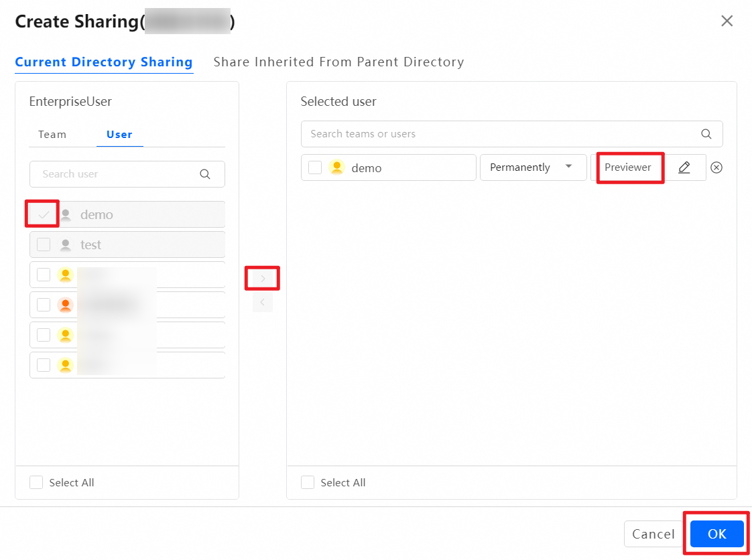Viewport: 752px width, 560px height.
Task: Check the demo checkbox in Selected user
Action: point(315,167)
